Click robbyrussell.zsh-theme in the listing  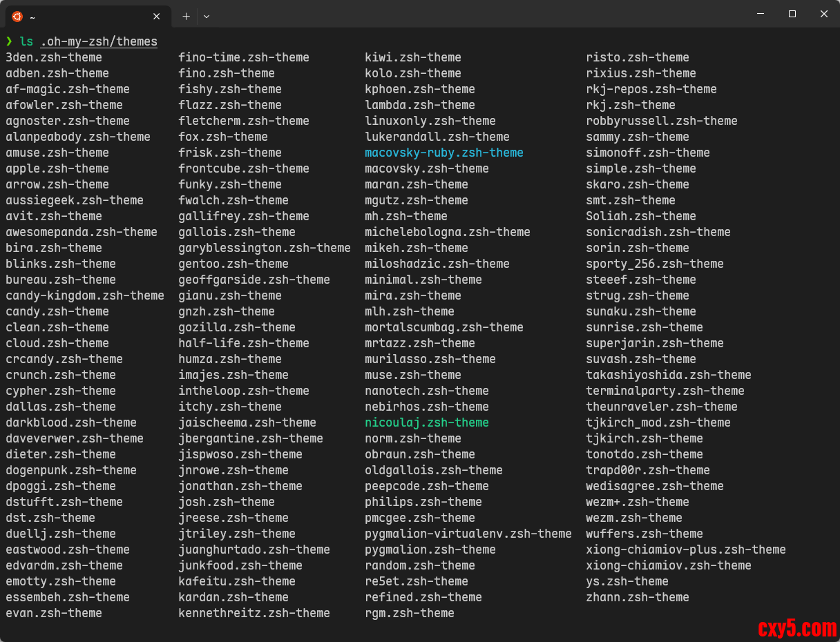tap(661, 121)
